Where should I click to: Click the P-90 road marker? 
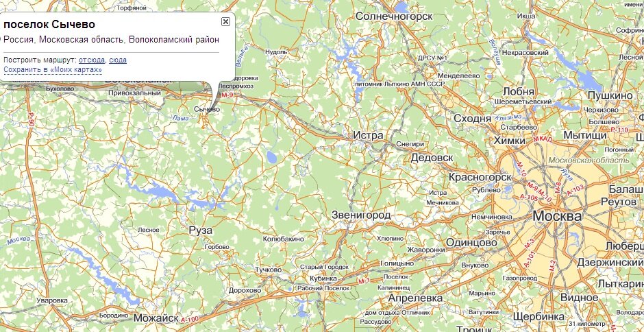[30, 120]
